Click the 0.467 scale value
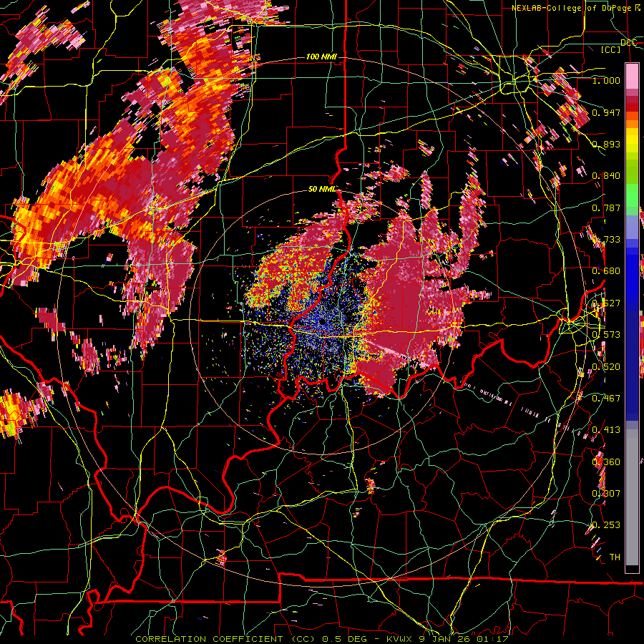This screenshot has height=644, width=644. point(606,399)
